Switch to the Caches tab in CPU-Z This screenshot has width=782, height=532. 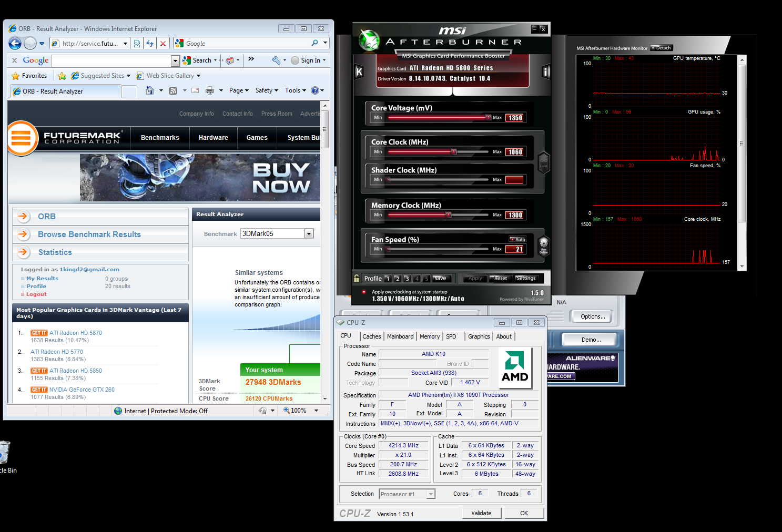tap(372, 336)
